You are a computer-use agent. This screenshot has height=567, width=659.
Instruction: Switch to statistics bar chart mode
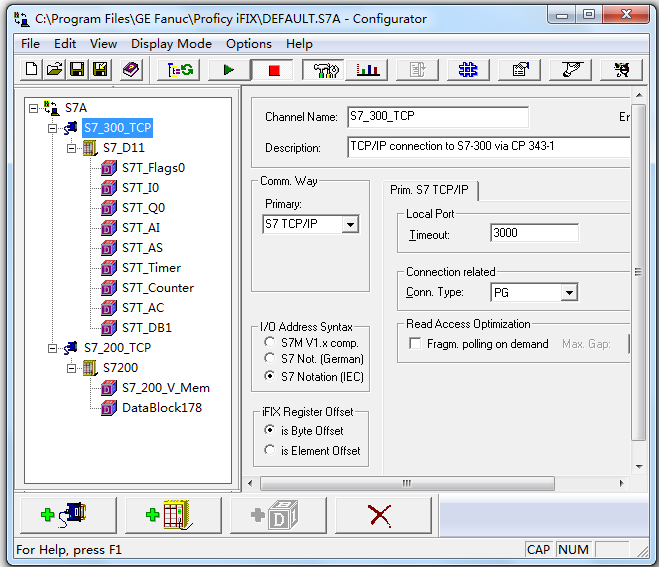tap(368, 70)
